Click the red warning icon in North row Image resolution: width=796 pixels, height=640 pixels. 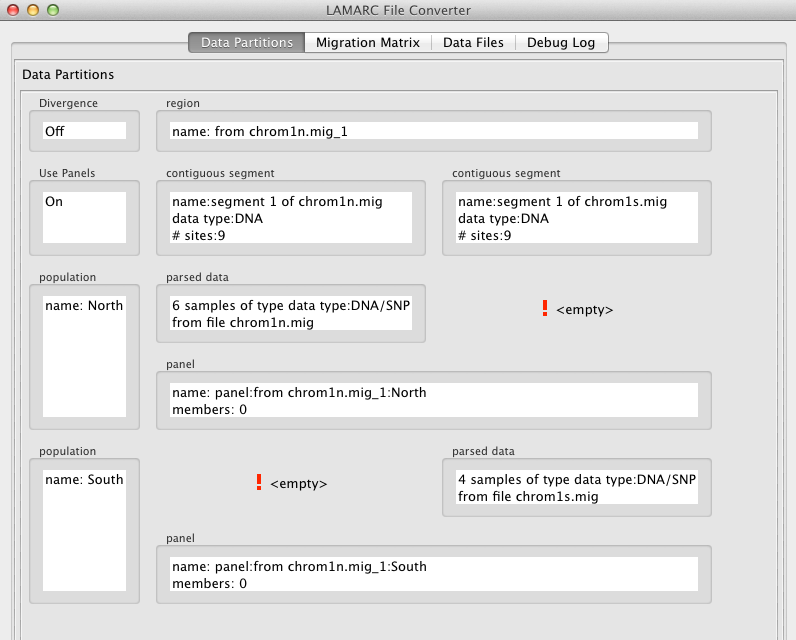(x=545, y=308)
